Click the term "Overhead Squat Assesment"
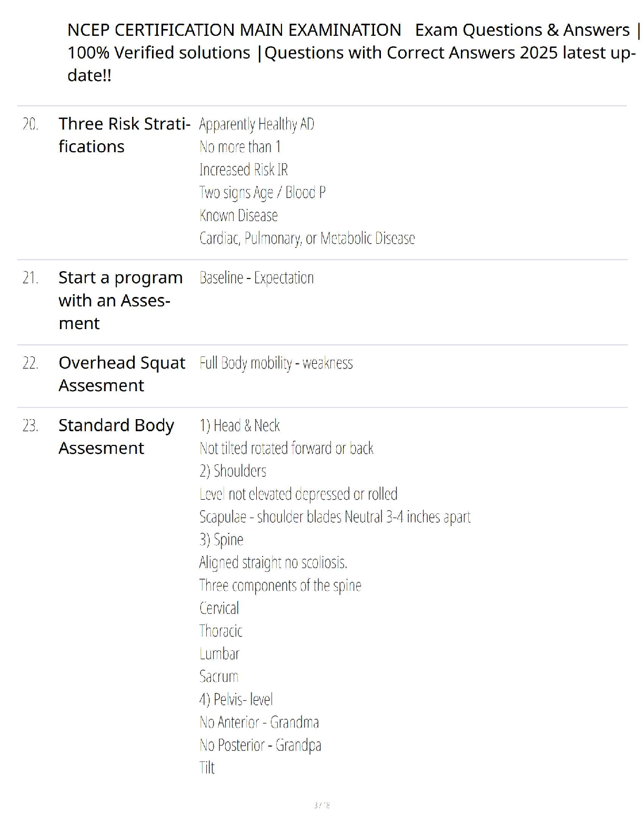644x834 pixels. [122, 374]
